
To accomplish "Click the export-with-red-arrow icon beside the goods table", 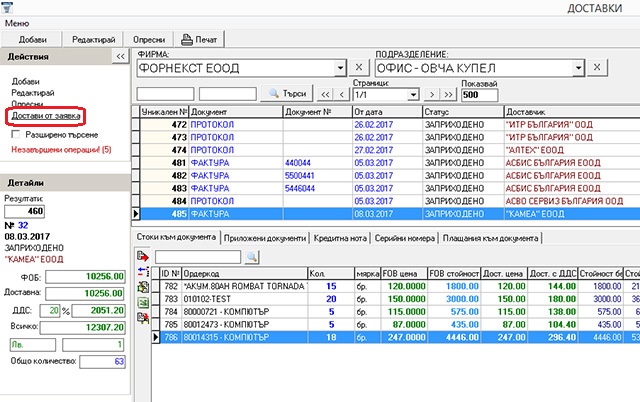I will [143, 256].
